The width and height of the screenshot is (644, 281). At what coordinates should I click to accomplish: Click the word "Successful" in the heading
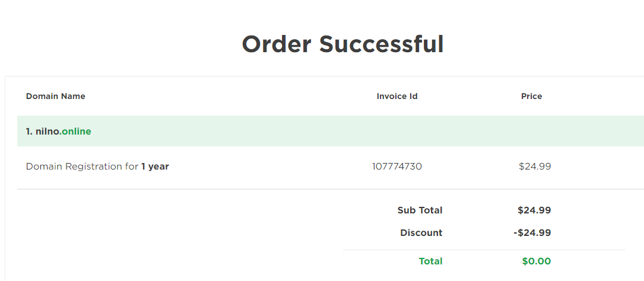tap(381, 44)
